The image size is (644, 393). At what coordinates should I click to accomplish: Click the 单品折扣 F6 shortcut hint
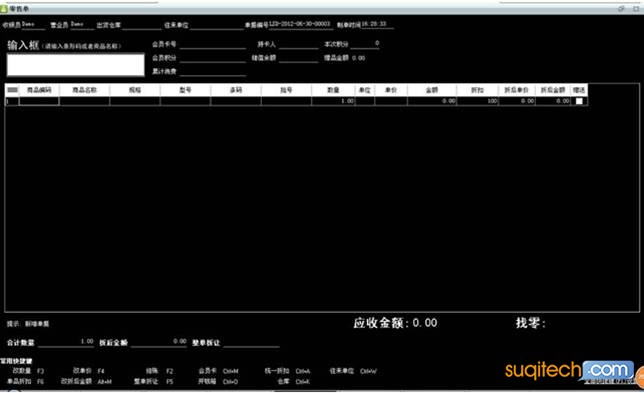coord(25,382)
